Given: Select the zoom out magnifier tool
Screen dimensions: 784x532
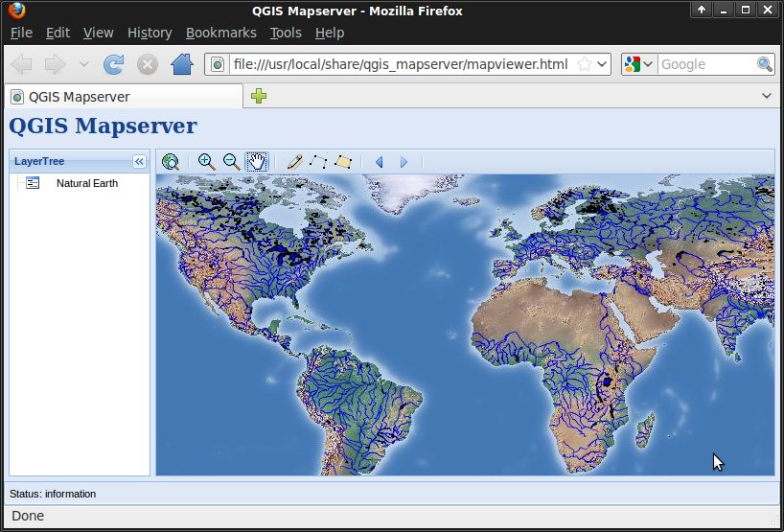Looking at the screenshot, I should coord(232,162).
